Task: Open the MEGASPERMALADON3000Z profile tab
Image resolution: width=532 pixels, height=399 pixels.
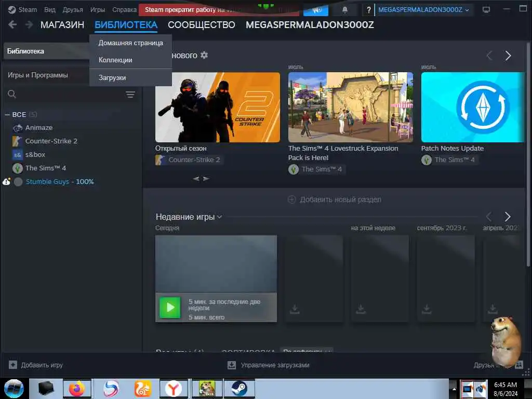Action: tap(310, 25)
